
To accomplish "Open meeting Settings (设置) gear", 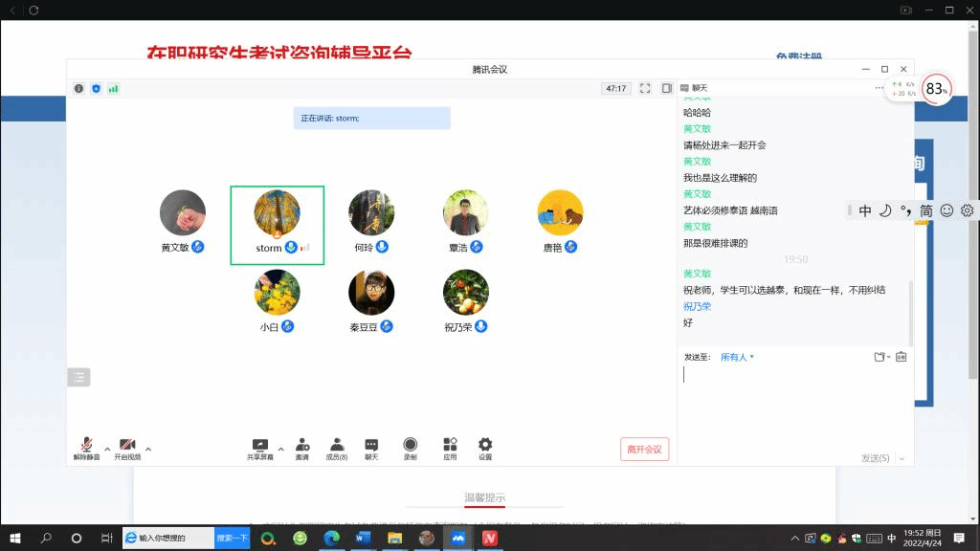I will click(485, 448).
